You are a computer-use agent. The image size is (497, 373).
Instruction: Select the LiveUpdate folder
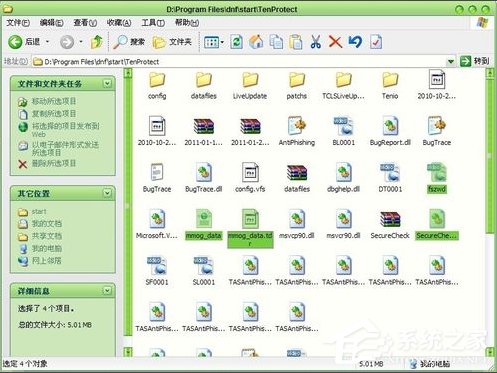(250, 85)
